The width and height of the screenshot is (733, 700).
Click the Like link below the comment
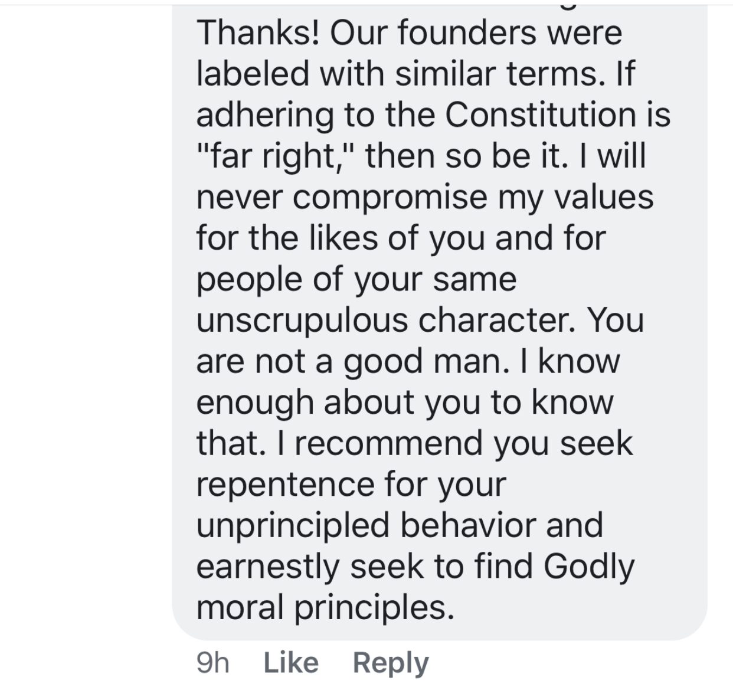tap(290, 662)
